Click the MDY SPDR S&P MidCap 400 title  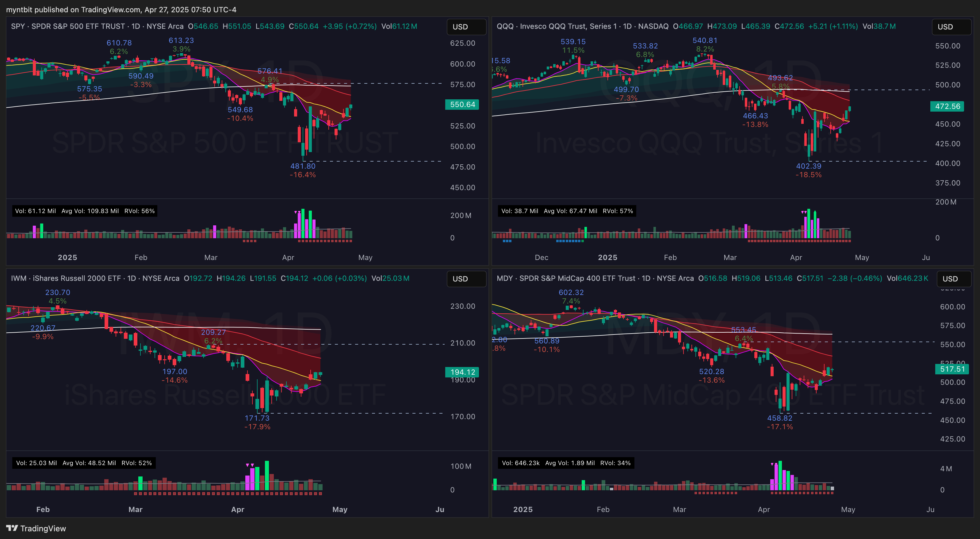coord(595,278)
